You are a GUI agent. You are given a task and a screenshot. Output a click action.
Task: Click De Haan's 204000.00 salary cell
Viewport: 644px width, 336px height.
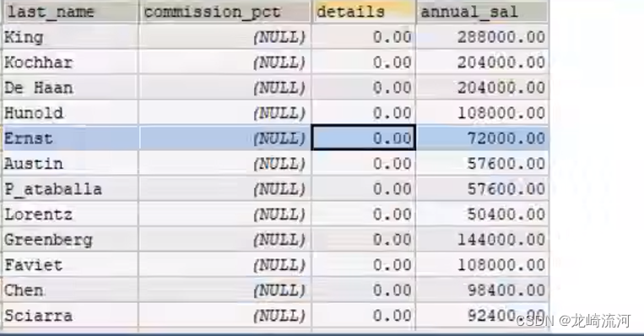(x=482, y=88)
